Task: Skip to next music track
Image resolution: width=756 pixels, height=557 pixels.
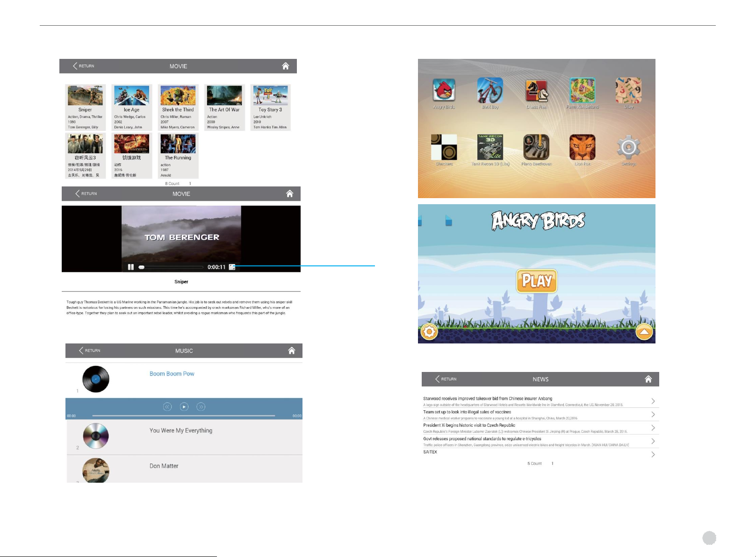Action: click(x=201, y=407)
